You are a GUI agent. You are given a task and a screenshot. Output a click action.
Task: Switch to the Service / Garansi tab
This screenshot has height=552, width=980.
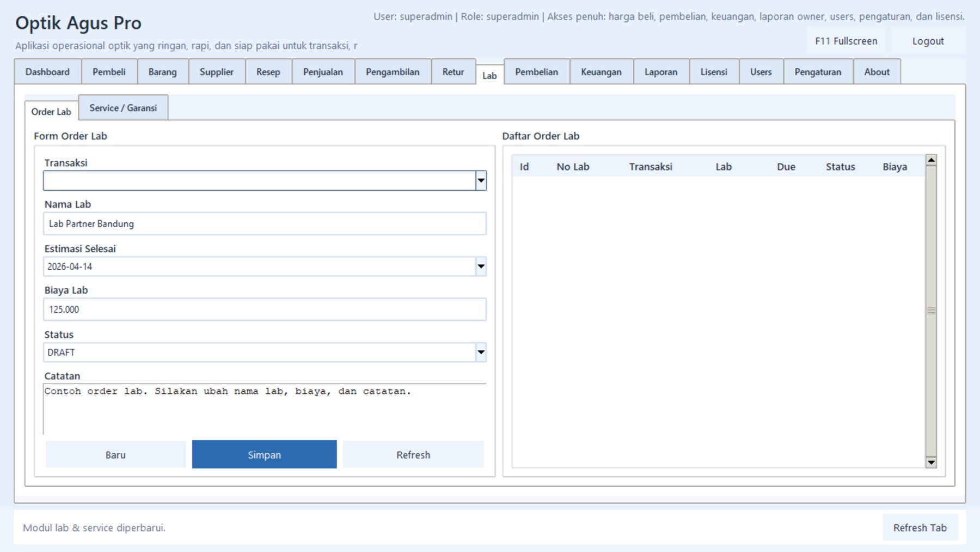123,108
